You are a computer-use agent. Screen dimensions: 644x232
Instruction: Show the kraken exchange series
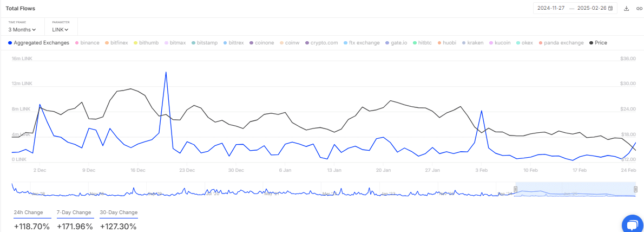click(475, 43)
